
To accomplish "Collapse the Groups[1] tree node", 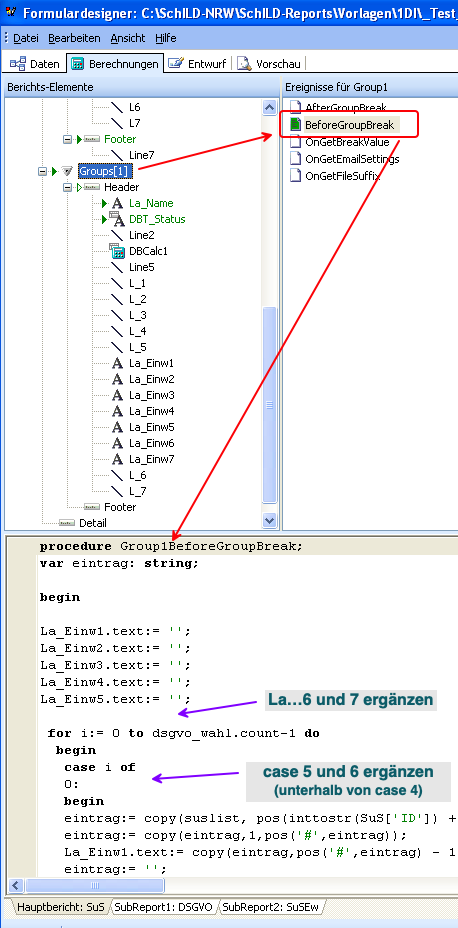I will coord(42,171).
